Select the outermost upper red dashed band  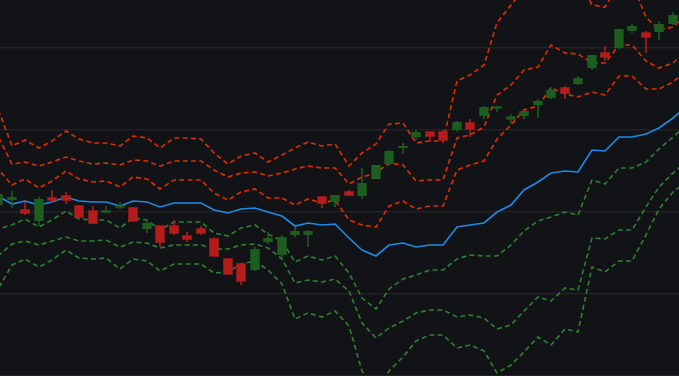click(x=303, y=143)
